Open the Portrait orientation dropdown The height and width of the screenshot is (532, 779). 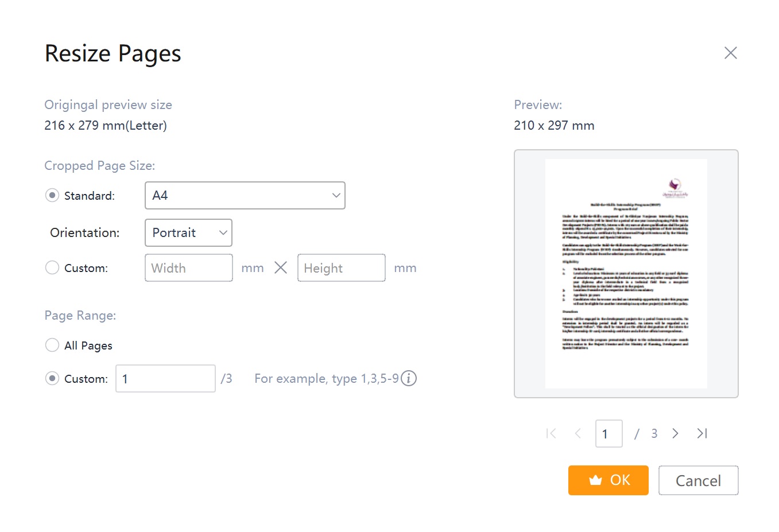coord(188,233)
